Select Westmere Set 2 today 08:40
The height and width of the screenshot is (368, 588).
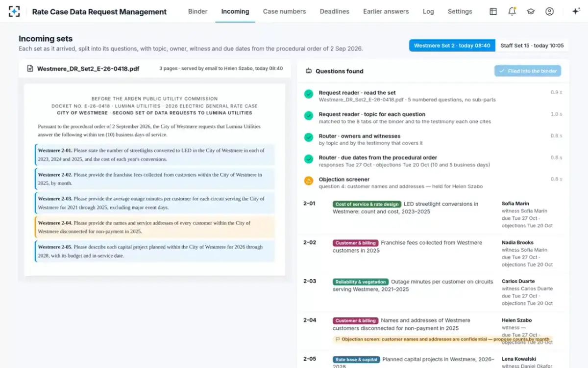(452, 46)
